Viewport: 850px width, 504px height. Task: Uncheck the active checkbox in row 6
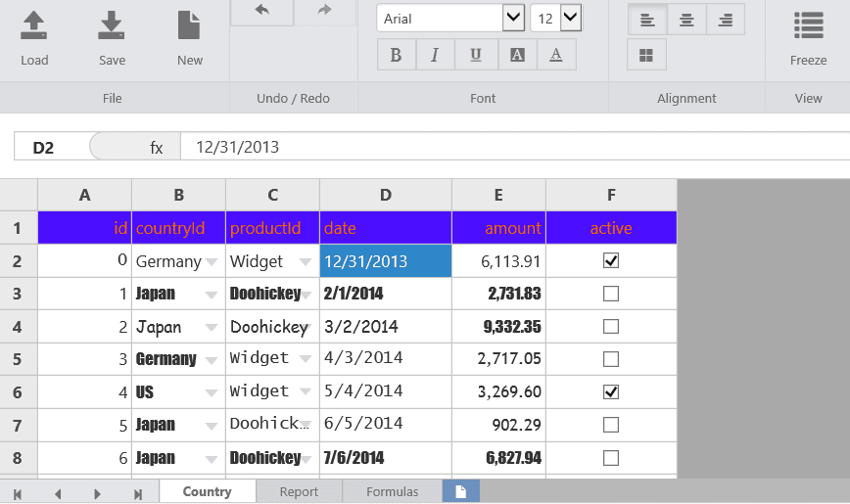(x=611, y=391)
